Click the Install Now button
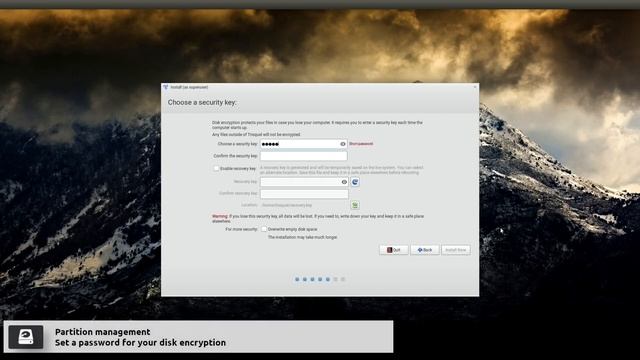Viewport: 640px width, 360px height. (456, 250)
